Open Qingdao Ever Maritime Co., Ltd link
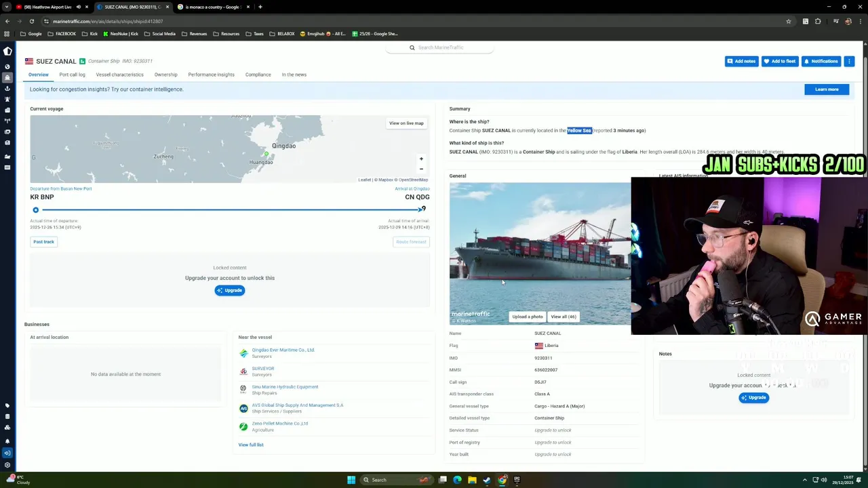Screen dimensions: 868x488 tap(283, 350)
